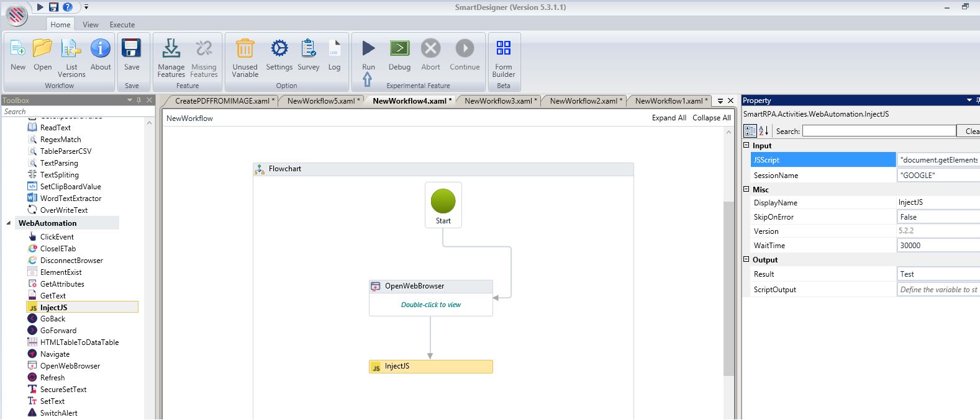Open the Form Builder tool
The height and width of the screenshot is (420, 980).
tap(504, 49)
